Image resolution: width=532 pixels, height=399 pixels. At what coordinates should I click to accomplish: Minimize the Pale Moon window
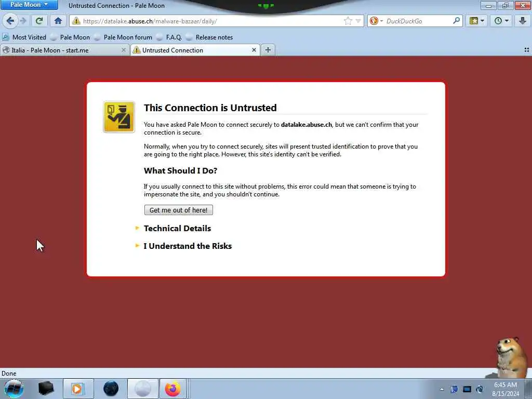point(489,5)
